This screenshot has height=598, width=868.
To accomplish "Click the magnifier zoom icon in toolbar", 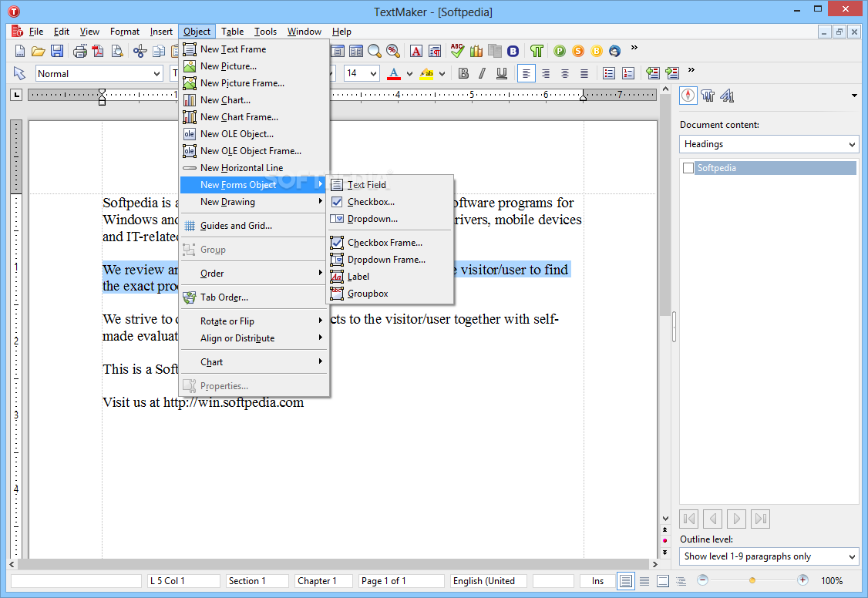I will 375,52.
